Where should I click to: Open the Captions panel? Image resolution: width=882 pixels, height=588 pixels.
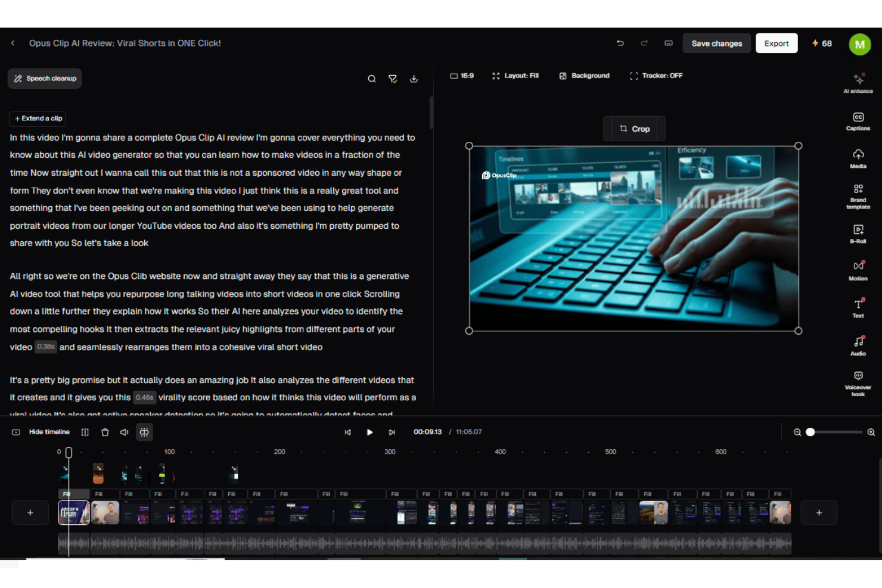pos(858,122)
